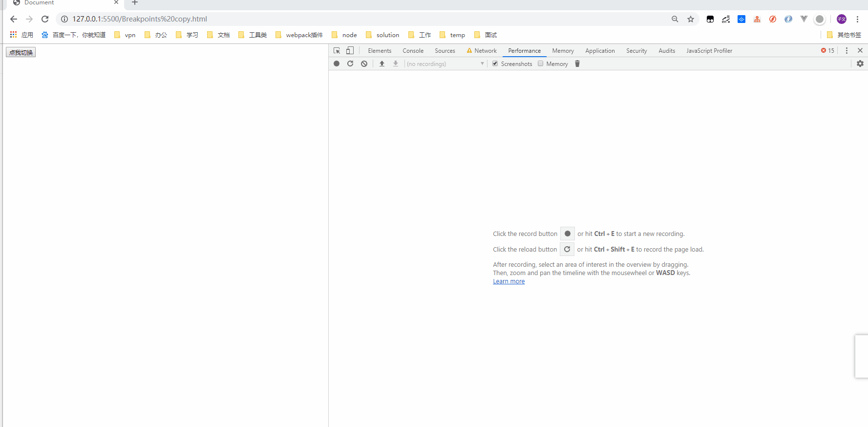Open the 应用 apps shortcut
This screenshot has height=427, width=868.
pos(21,35)
